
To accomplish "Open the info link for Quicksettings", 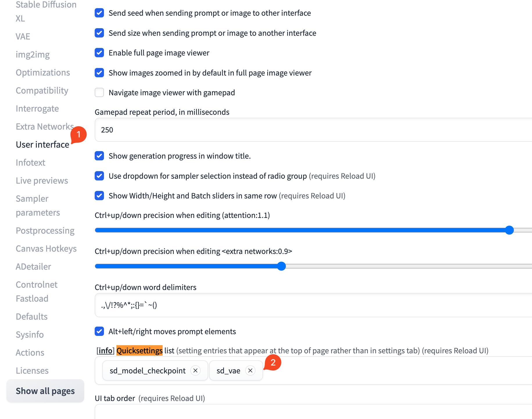I will point(105,351).
